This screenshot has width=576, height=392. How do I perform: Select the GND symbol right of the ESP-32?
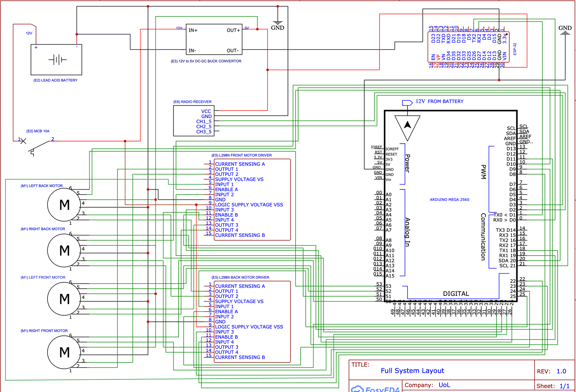click(x=565, y=30)
